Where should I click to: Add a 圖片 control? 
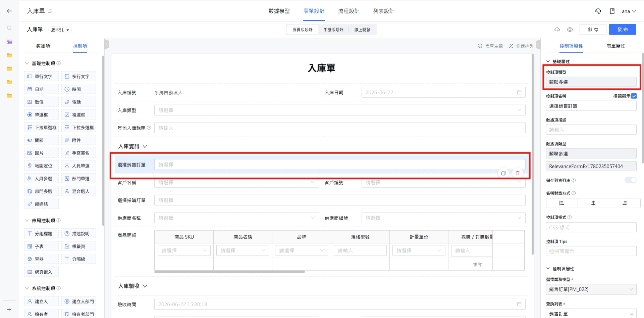(41, 153)
